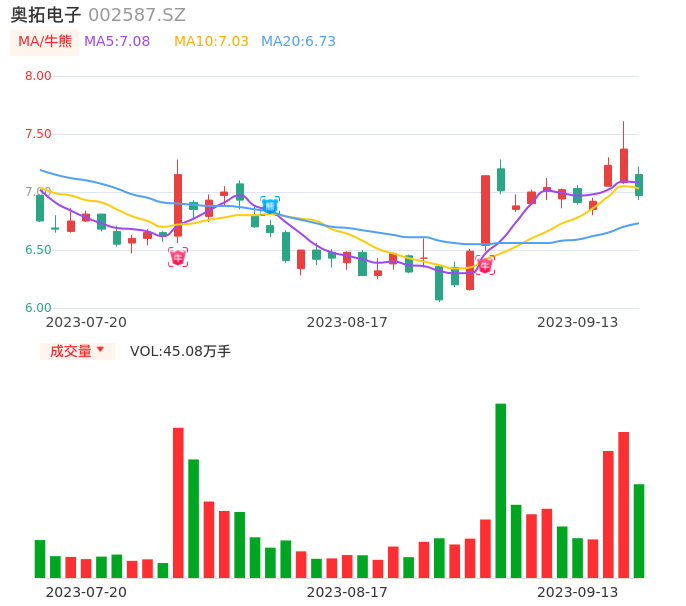Click the 8.00 price axis label
Image resolution: width=686 pixels, height=606 pixels.
click(38, 76)
